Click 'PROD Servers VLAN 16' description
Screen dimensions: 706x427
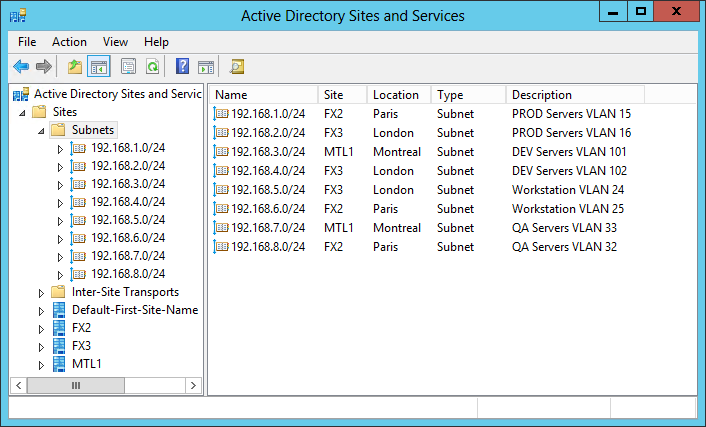pos(571,133)
